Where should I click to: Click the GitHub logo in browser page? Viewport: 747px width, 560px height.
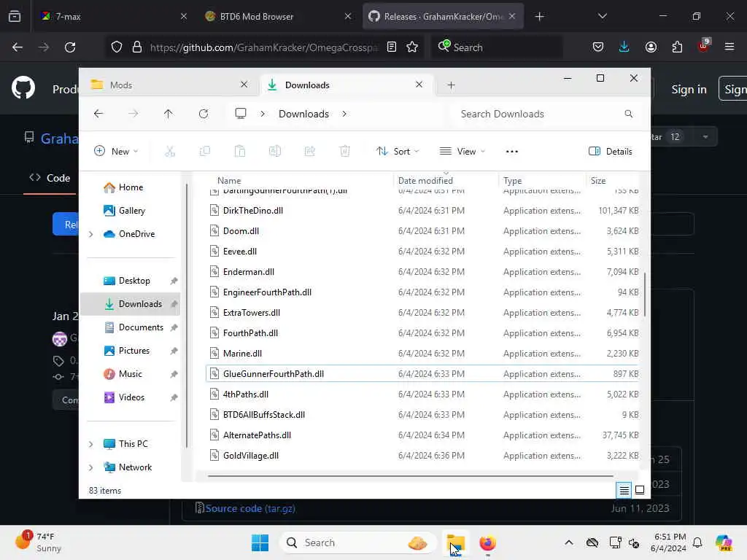[x=23, y=88]
